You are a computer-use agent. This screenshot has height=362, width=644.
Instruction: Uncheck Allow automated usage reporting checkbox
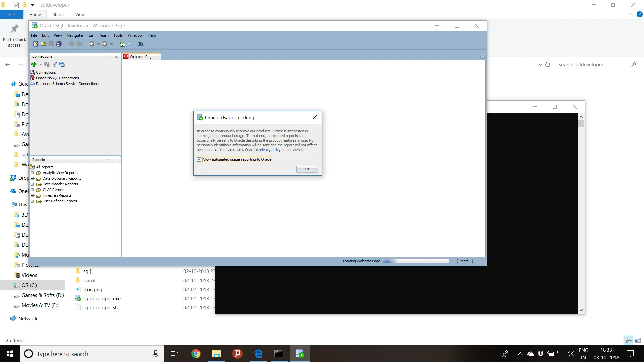click(x=199, y=159)
